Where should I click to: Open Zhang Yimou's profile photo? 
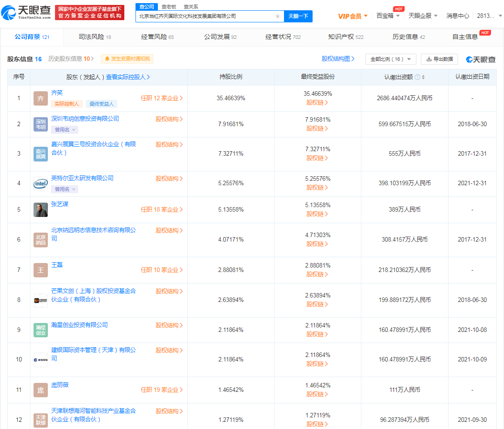tap(41, 209)
